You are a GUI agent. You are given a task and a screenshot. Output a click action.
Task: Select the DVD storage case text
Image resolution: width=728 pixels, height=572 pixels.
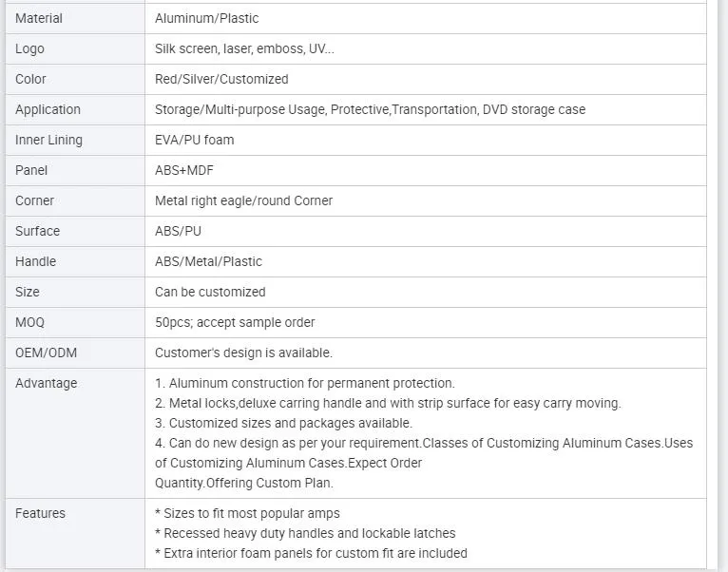click(x=534, y=109)
